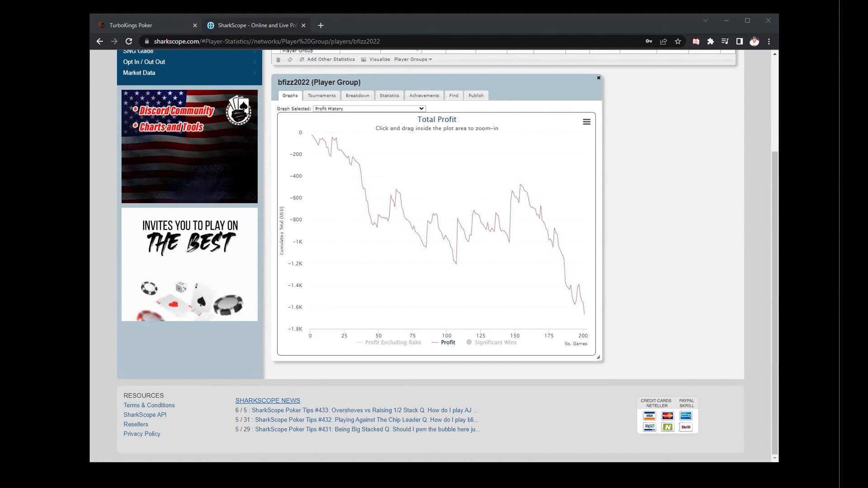This screenshot has width=868, height=488.
Task: Close the SharkScope tab
Action: point(303,25)
